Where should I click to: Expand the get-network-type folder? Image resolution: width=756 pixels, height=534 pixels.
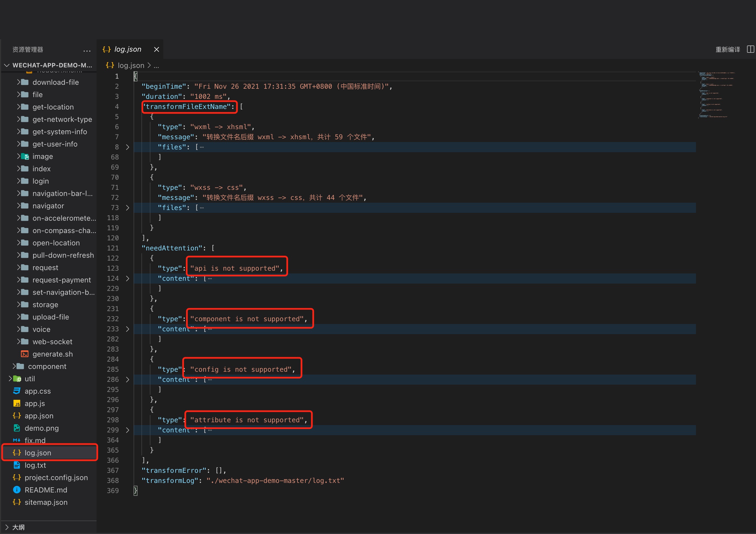point(19,119)
